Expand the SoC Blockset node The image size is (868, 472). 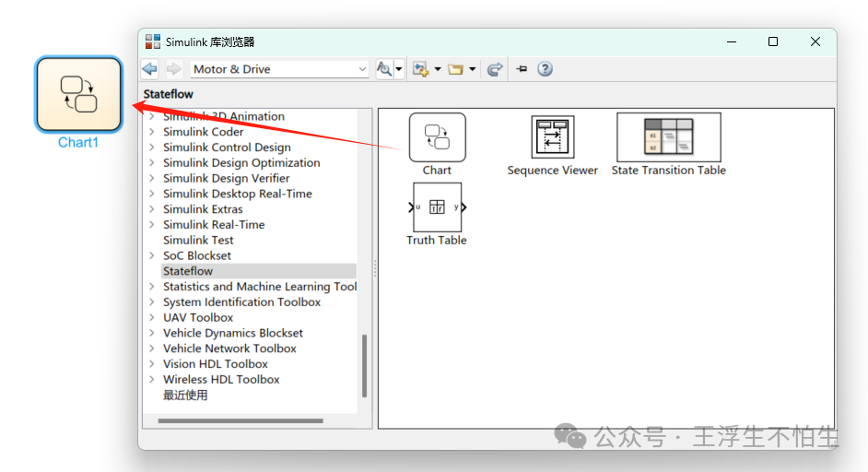(152, 255)
